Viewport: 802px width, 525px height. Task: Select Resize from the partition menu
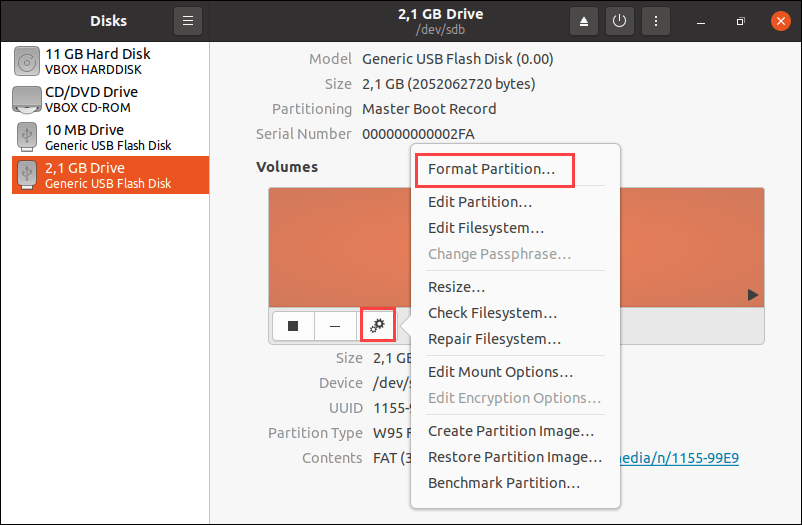457,287
